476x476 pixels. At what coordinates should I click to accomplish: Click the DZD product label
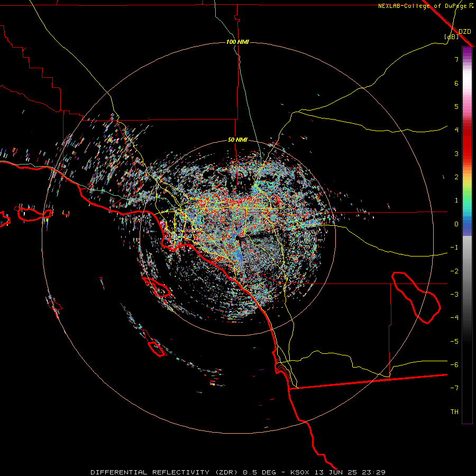[x=465, y=32]
